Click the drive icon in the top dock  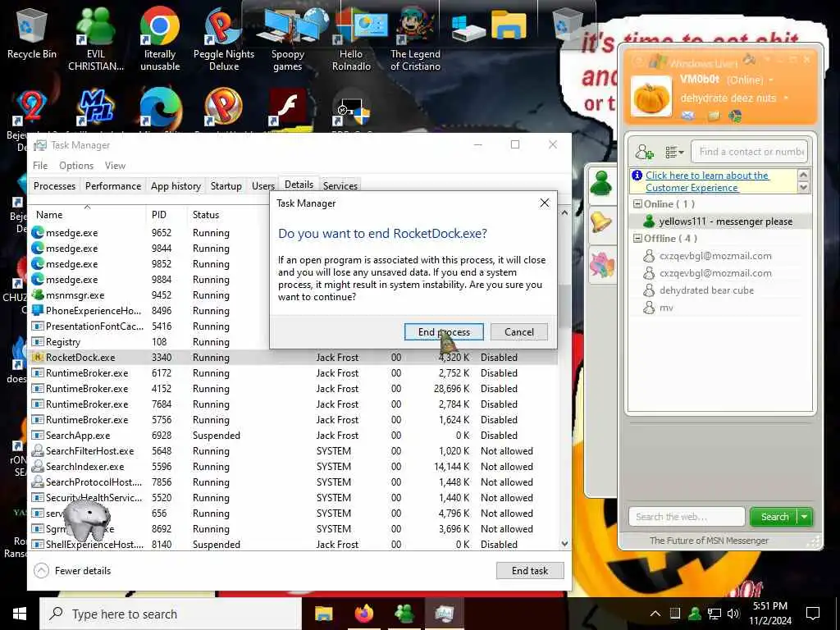pyautogui.click(x=467, y=28)
